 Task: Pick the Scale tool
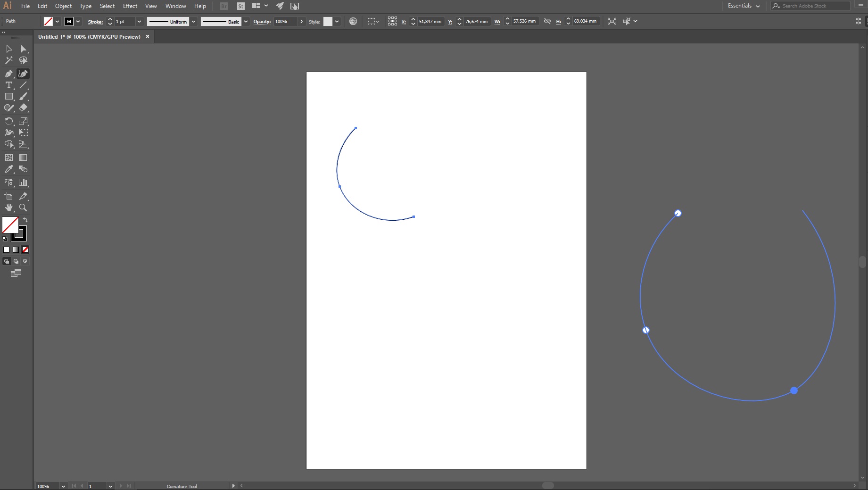point(23,121)
